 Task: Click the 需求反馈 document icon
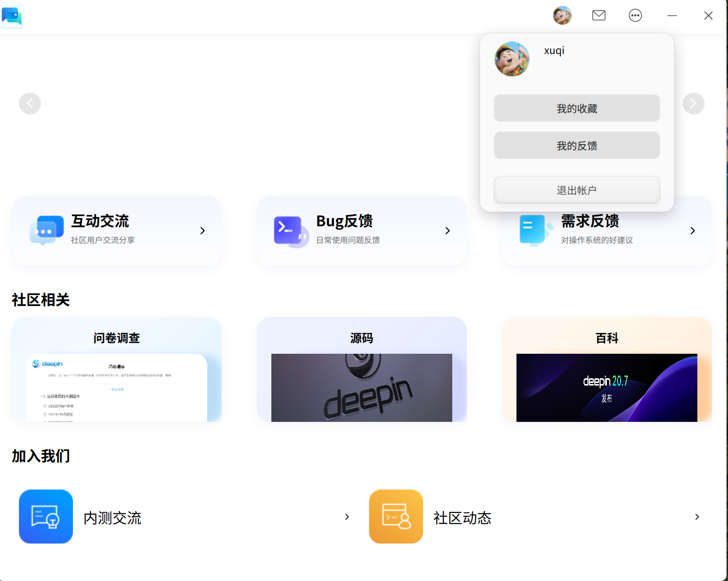click(536, 230)
